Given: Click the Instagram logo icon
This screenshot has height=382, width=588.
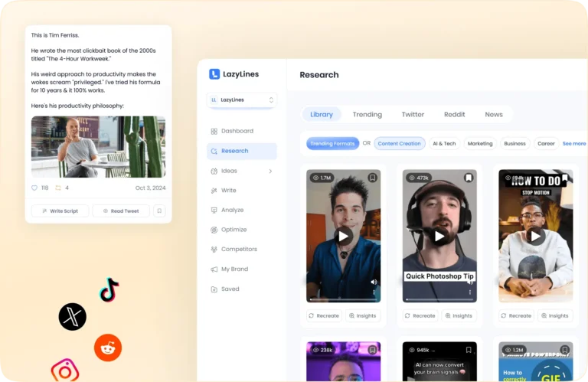Looking at the screenshot, I should pyautogui.click(x=65, y=371).
